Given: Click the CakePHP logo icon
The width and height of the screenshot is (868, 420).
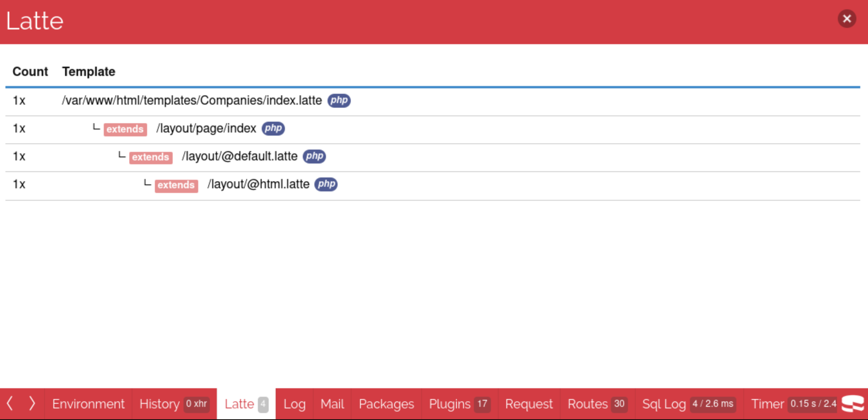Looking at the screenshot, I should (x=853, y=404).
